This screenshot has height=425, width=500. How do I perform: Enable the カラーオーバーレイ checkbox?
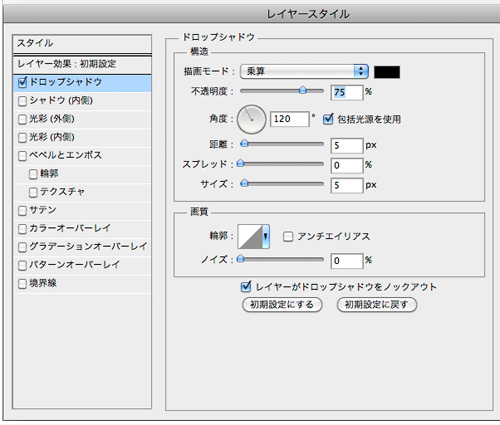point(22,229)
